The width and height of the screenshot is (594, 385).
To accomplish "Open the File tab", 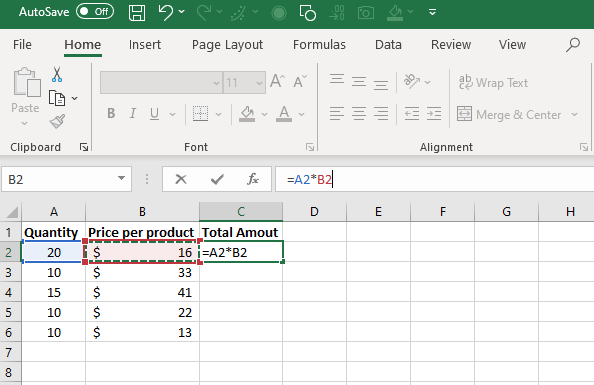I will [22, 45].
